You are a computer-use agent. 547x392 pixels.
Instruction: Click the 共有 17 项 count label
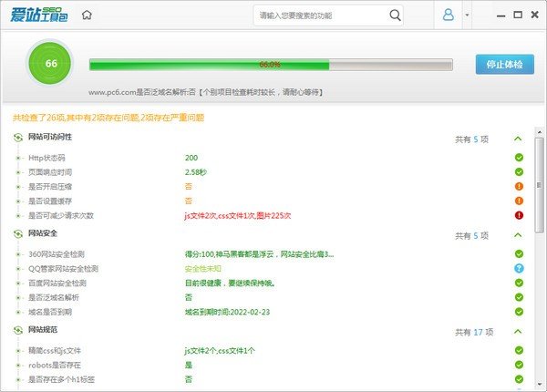pos(474,333)
